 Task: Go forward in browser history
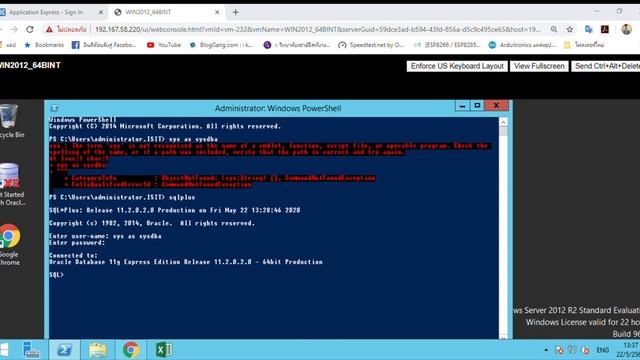[x=14, y=29]
